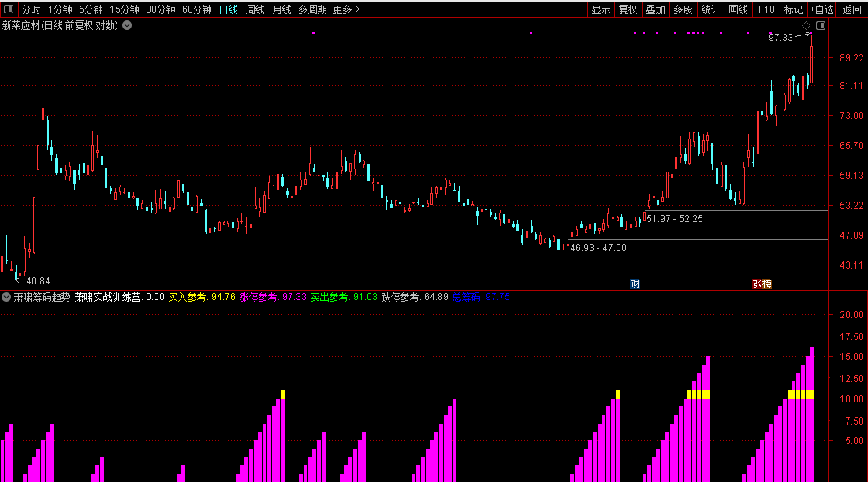Open F10 company info
Screen dimensions: 868x482
[766, 9]
